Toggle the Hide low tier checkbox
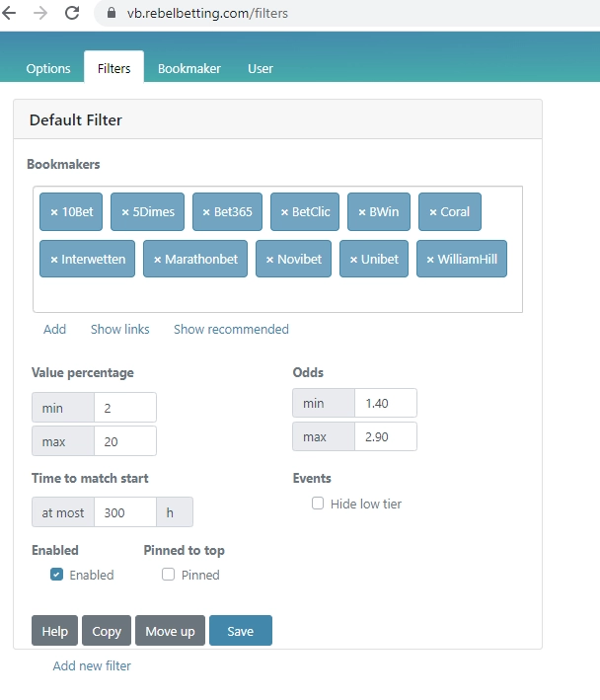This screenshot has height=700, width=600. [318, 504]
